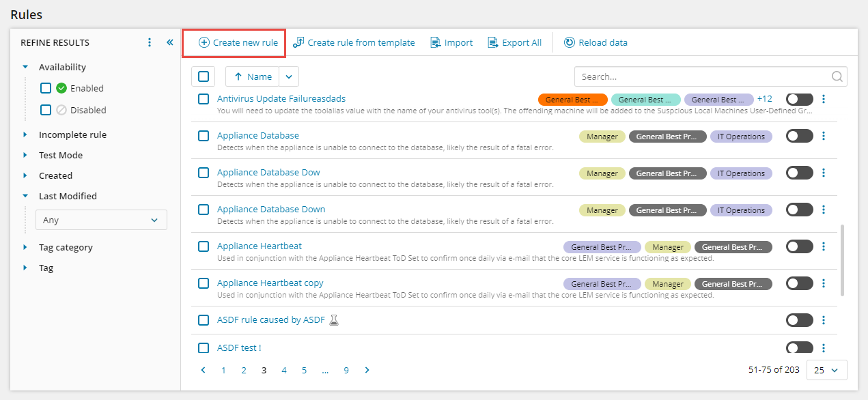Open the more options menu for Appliance Heartbeat copy
The height and width of the screenshot is (400, 868).
824,283
